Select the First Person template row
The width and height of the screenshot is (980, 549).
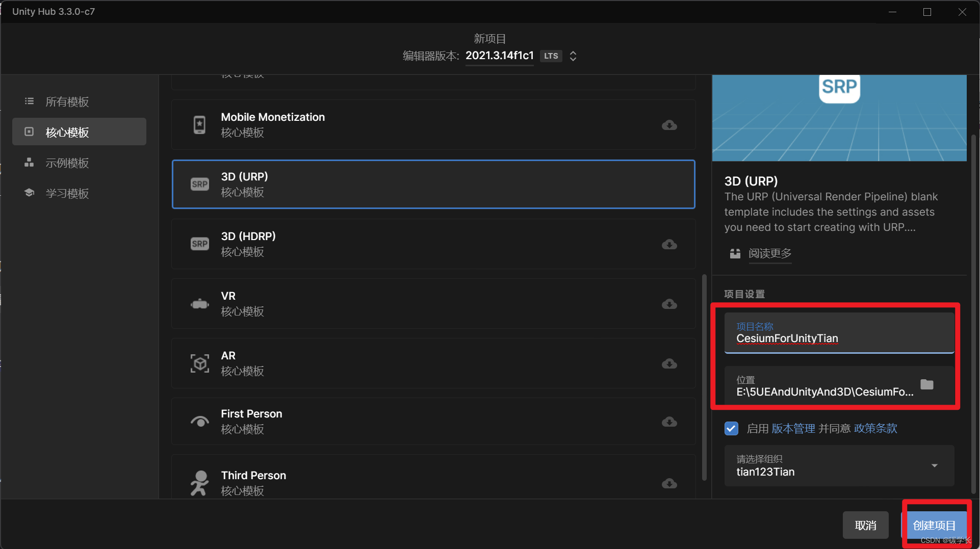[x=433, y=421]
